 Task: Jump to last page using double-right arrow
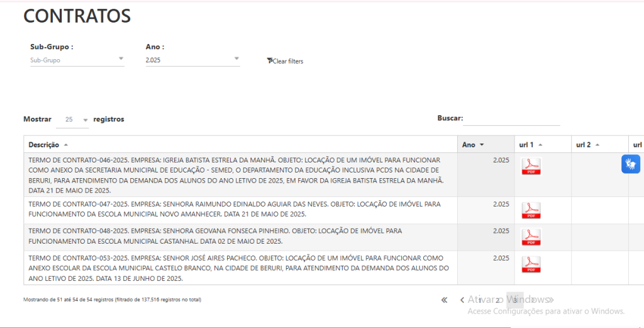coord(550,300)
